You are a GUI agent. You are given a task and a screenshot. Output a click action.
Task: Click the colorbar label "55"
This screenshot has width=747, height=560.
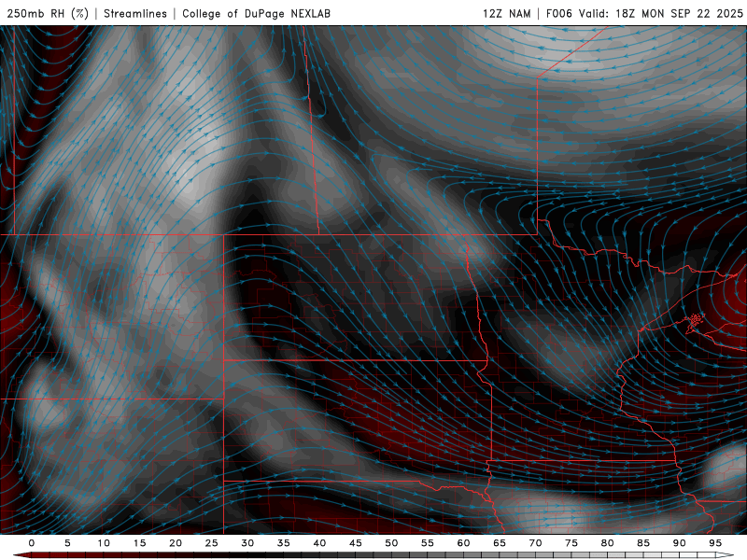(x=428, y=543)
